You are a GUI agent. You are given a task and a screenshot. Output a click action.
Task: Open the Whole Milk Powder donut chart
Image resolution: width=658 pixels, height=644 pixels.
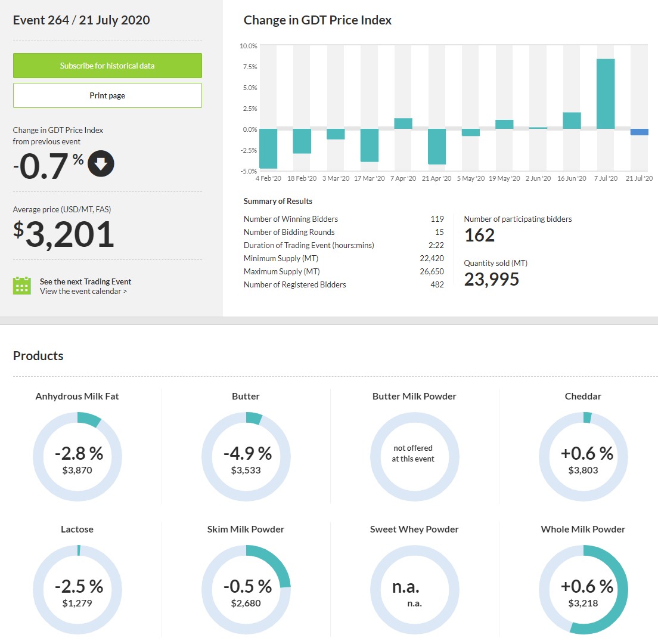(x=583, y=589)
